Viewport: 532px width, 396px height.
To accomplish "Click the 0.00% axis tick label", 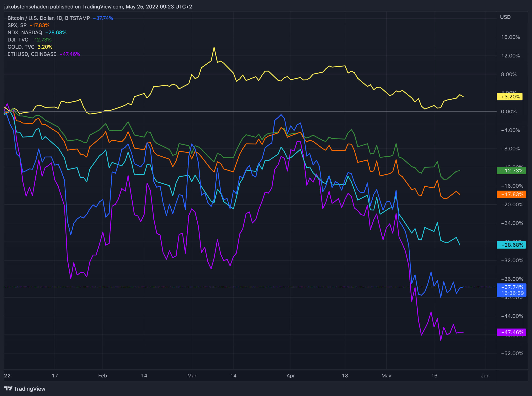I will (x=509, y=111).
